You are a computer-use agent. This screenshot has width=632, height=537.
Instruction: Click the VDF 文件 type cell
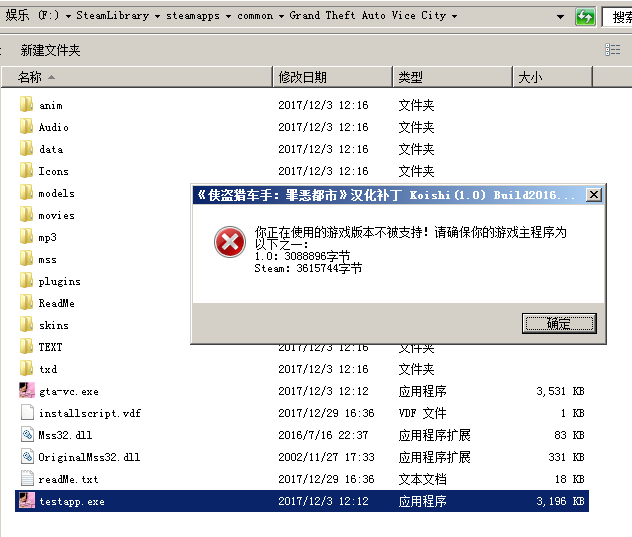click(x=422, y=413)
